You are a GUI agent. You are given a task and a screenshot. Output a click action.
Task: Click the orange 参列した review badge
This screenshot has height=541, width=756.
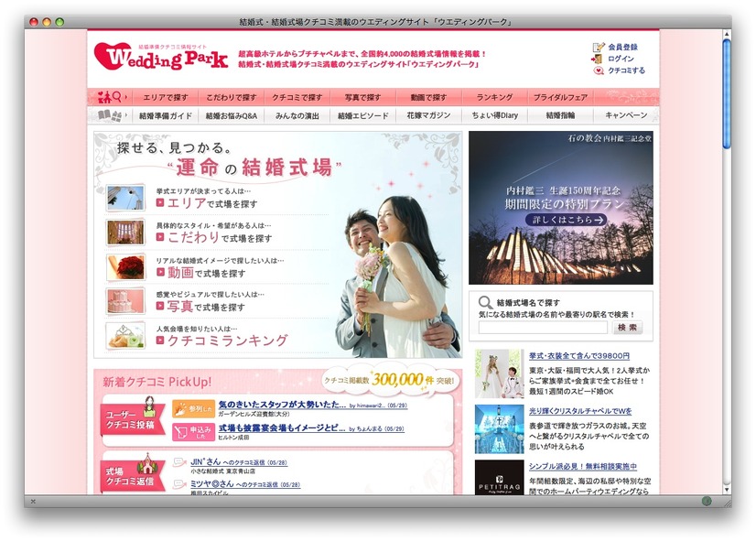[x=193, y=409]
